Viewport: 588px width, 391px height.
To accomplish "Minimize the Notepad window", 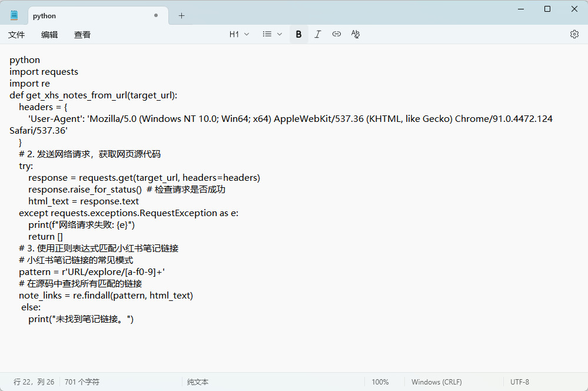I will (x=521, y=9).
